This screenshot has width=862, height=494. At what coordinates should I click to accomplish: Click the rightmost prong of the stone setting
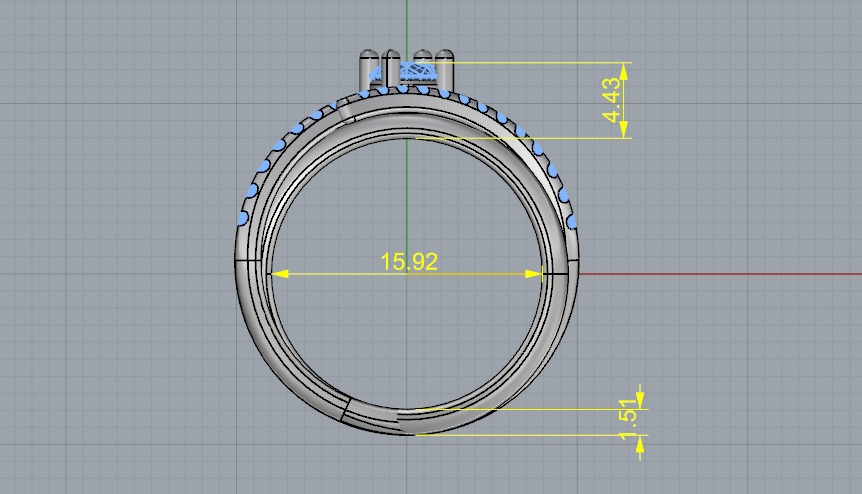pos(445,69)
